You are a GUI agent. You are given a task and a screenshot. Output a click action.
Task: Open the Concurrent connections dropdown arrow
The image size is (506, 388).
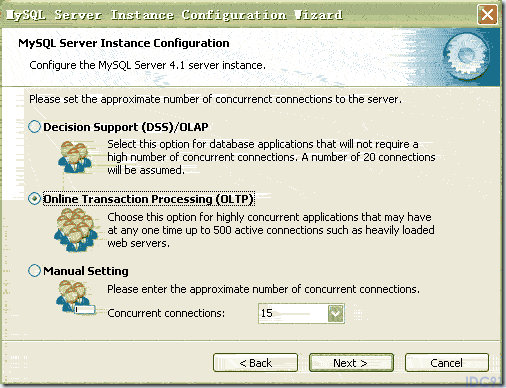coord(335,313)
